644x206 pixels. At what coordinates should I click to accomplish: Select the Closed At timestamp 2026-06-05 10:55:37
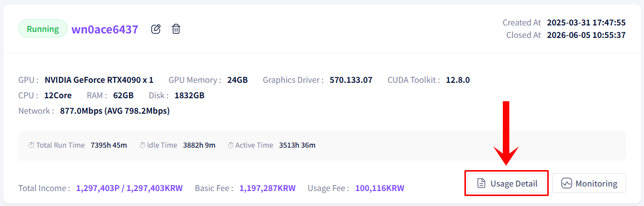[586, 35]
